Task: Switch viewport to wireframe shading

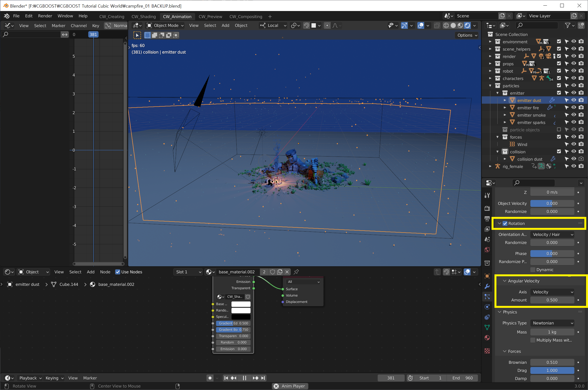Action: [x=446, y=25]
